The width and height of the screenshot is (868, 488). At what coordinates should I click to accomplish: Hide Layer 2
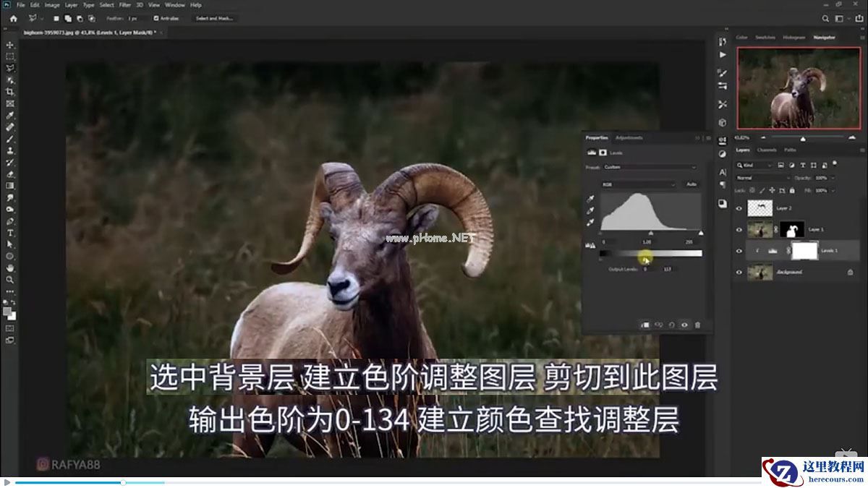(739, 206)
